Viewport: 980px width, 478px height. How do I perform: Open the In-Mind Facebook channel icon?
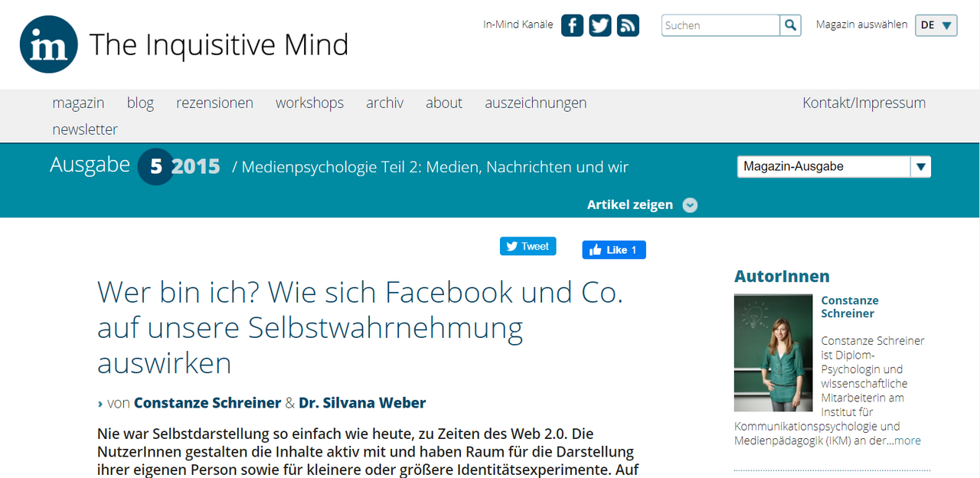572,25
